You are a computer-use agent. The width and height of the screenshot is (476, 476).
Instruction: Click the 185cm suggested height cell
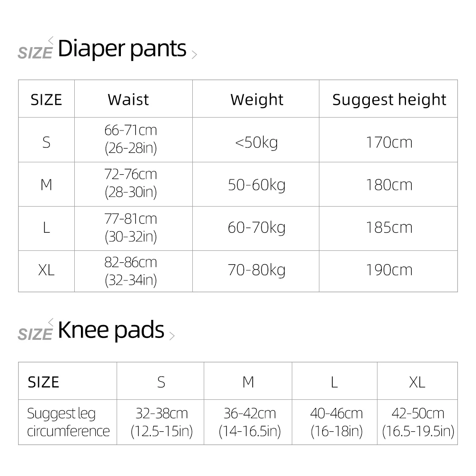(x=389, y=228)
